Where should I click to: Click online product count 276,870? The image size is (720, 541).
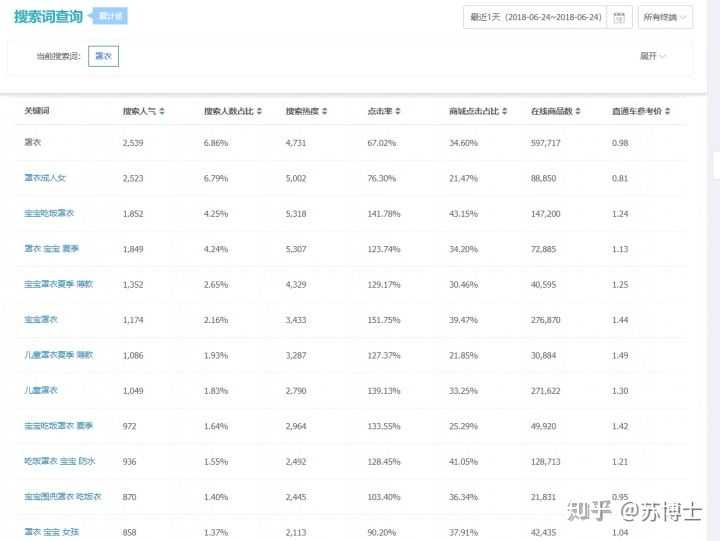point(546,320)
